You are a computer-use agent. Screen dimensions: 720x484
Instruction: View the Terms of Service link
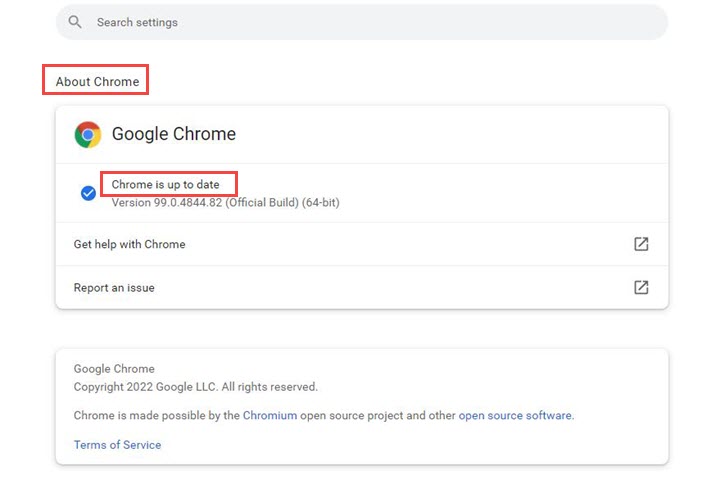tap(117, 445)
